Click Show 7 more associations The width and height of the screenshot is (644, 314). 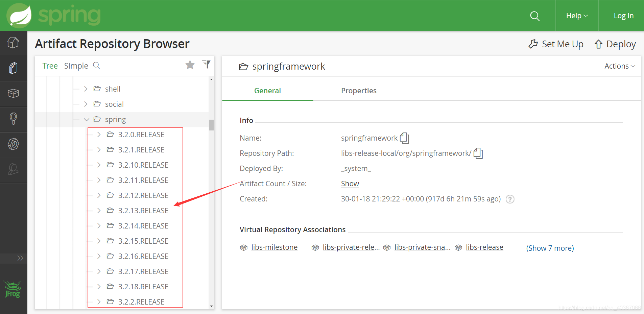(550, 248)
